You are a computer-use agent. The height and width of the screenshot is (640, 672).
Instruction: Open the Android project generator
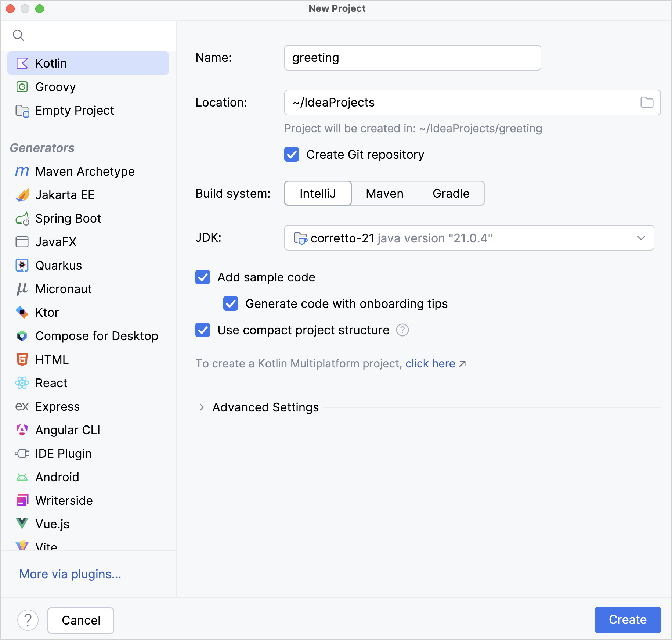pyautogui.click(x=57, y=477)
